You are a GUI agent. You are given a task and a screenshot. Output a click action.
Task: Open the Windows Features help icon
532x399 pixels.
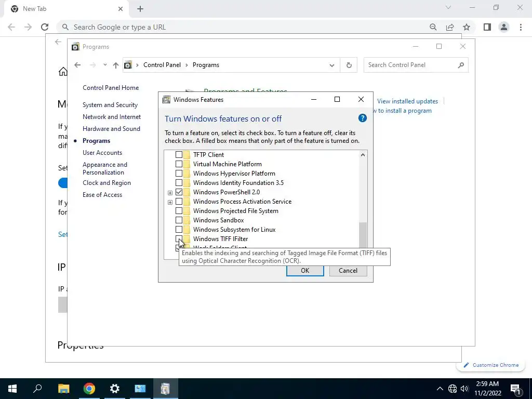point(362,118)
